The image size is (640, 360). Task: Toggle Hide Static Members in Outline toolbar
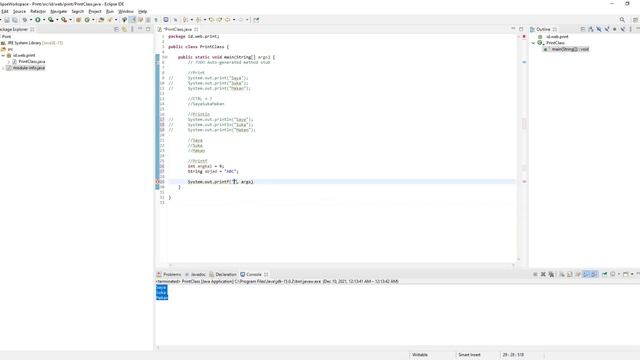click(x=607, y=29)
